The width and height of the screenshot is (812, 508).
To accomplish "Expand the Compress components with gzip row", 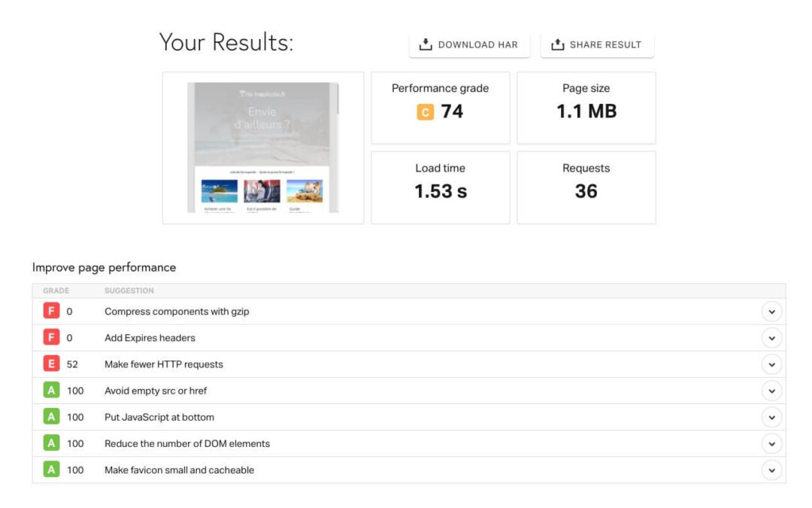I will tap(771, 312).
